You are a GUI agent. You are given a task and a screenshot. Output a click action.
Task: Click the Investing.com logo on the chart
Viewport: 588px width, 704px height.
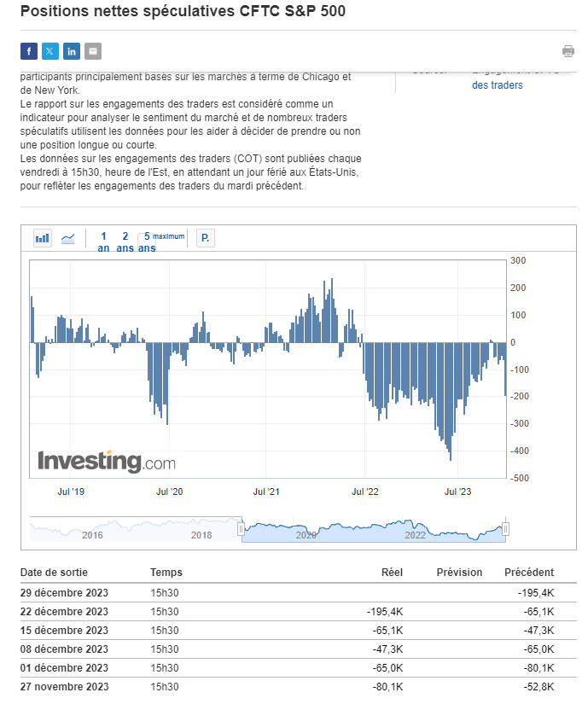pos(107,462)
